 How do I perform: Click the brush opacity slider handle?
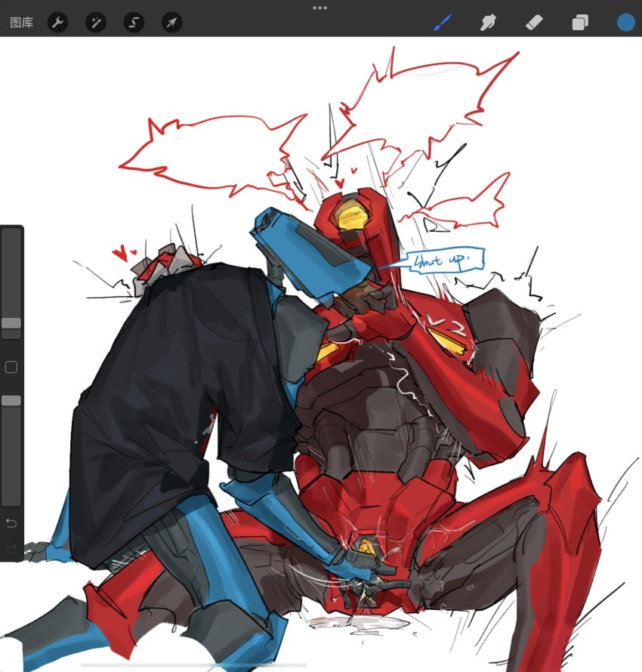(11, 401)
